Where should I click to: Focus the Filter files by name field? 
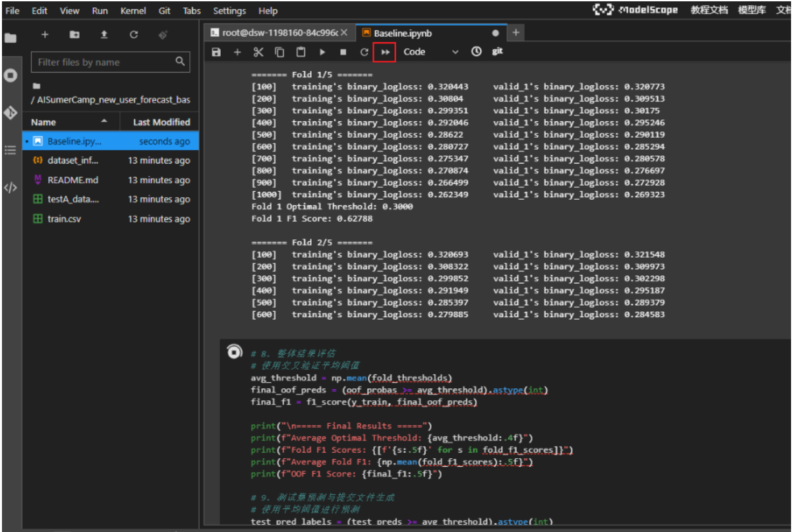(x=104, y=62)
